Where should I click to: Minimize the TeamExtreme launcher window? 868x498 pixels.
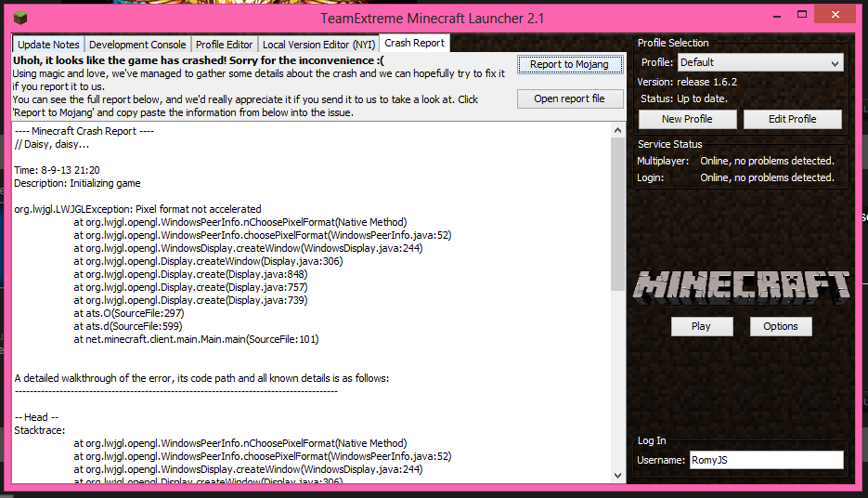(777, 17)
